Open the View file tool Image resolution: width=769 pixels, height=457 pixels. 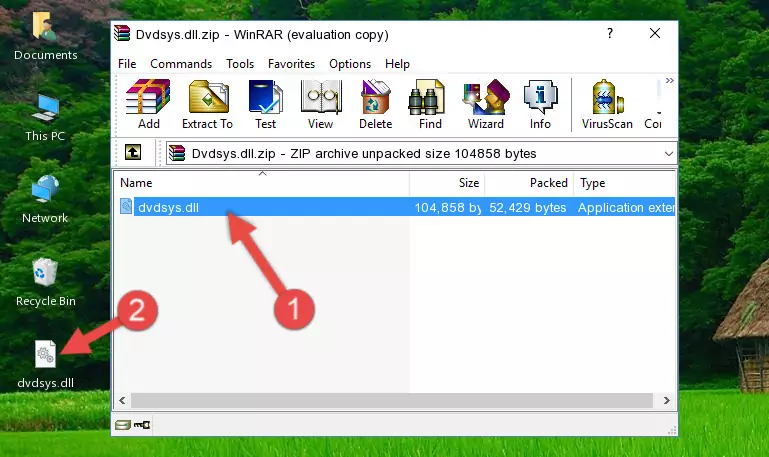coord(321,104)
